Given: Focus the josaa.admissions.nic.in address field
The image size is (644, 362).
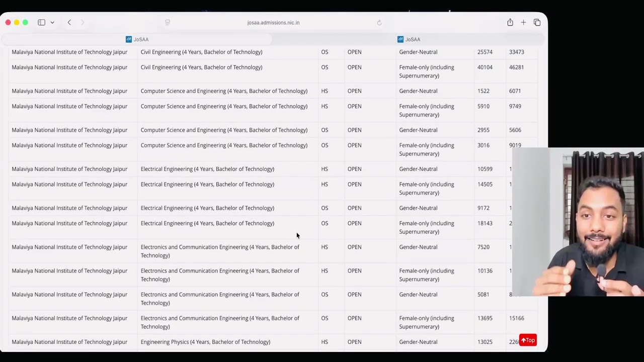Looking at the screenshot, I should point(273,23).
